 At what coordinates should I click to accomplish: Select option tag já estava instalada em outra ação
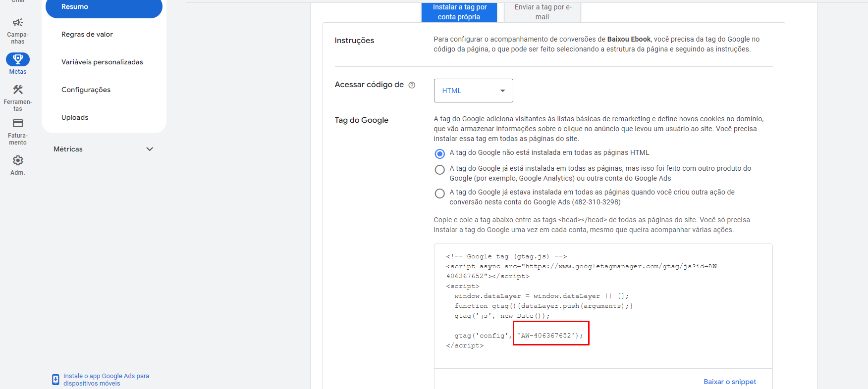pos(439,194)
